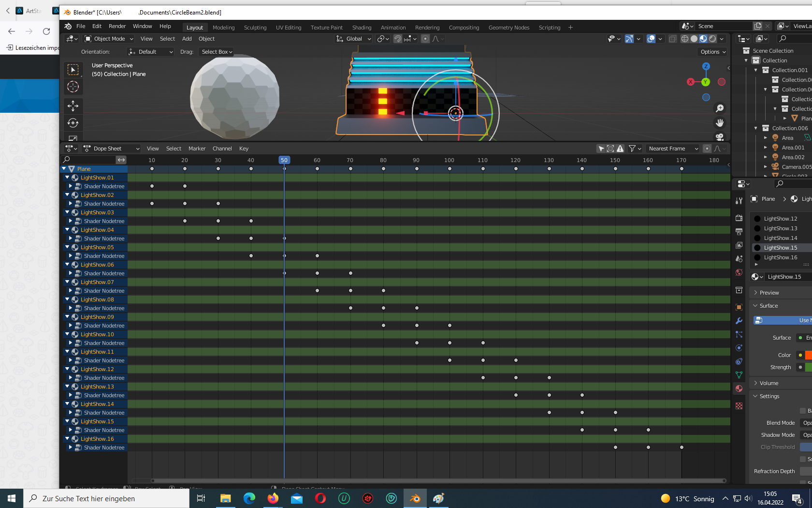
Task: Open the Material properties tab icon
Action: (739, 388)
